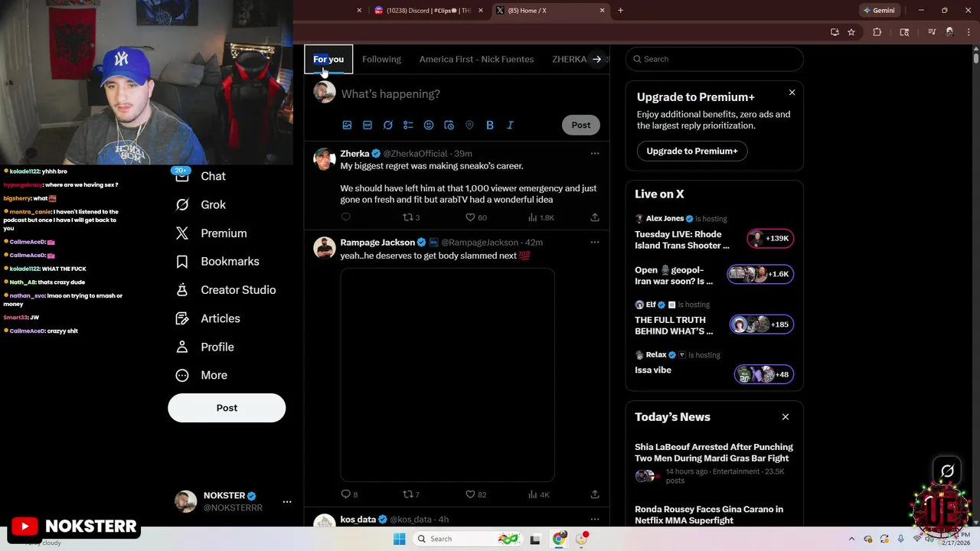Schedule the post using the calendar icon
Screen dimensions: 980x551
(449, 125)
